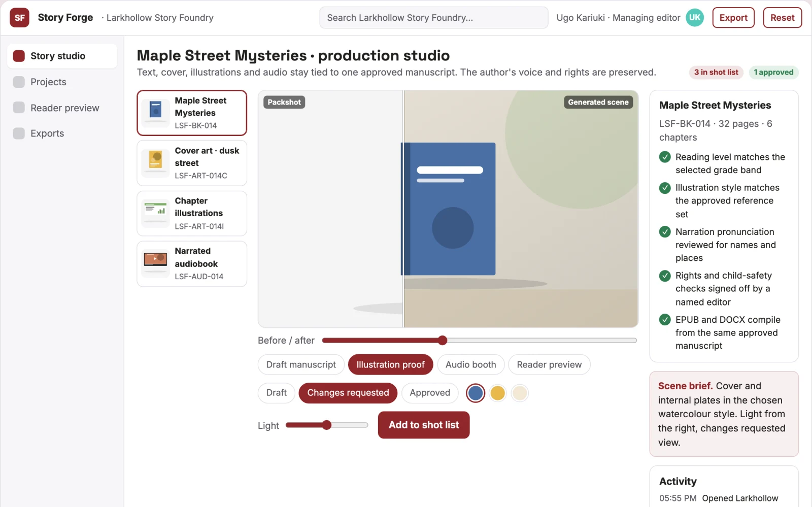This screenshot has height=507, width=812.
Task: Click the Exports sidebar icon
Action: click(19, 133)
